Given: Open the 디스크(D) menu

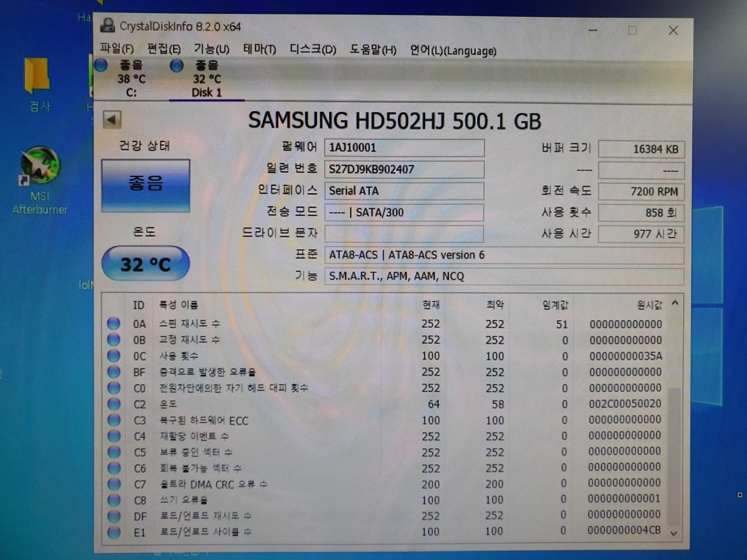Looking at the screenshot, I should click(313, 50).
